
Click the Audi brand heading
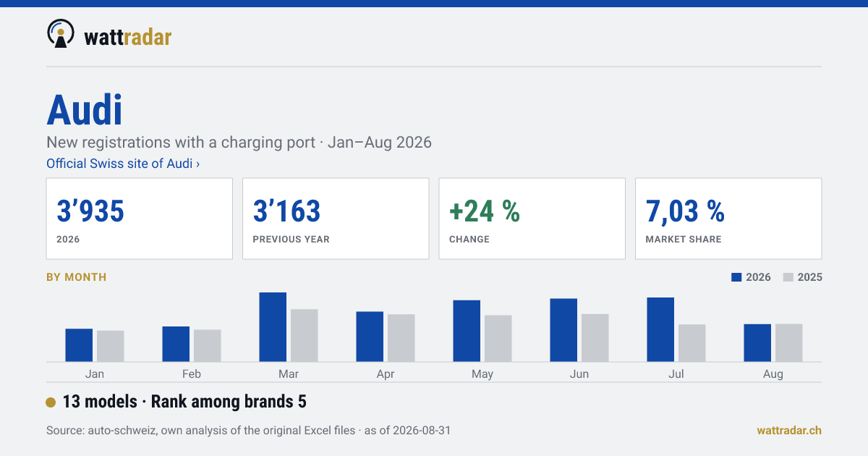(x=85, y=110)
